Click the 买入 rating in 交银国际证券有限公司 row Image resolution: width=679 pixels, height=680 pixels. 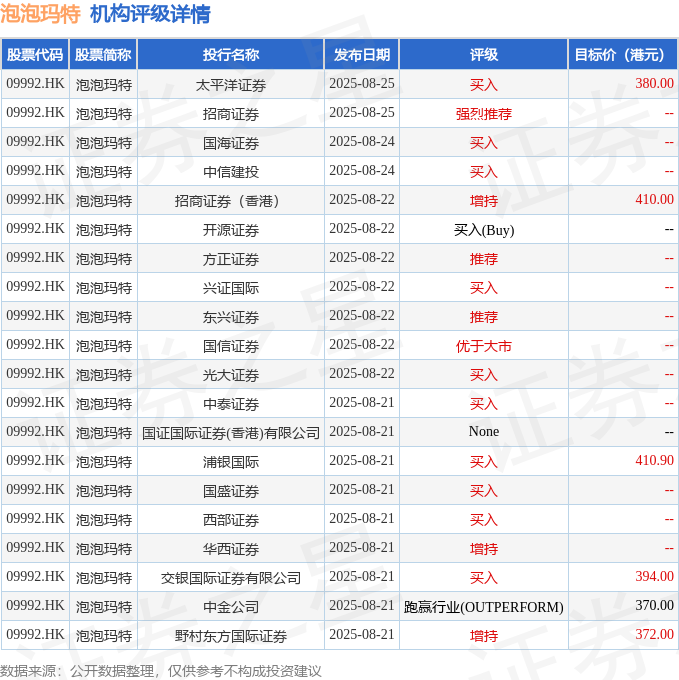pyautogui.click(x=483, y=578)
